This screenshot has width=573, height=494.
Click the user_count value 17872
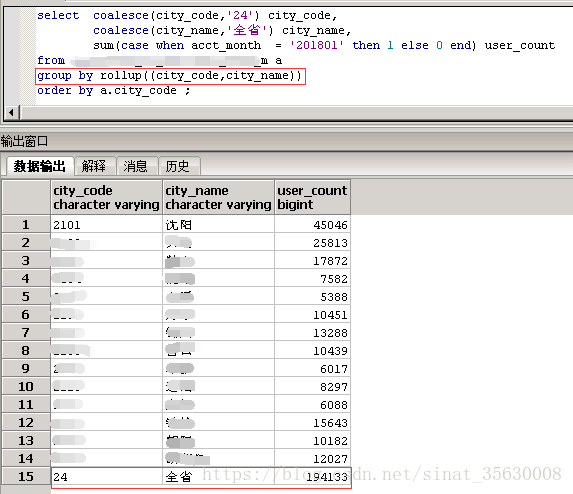click(312, 261)
